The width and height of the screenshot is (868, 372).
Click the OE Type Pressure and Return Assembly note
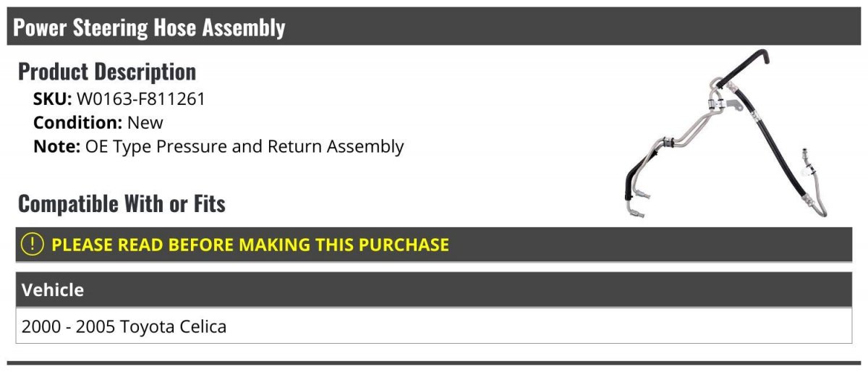coord(244,146)
